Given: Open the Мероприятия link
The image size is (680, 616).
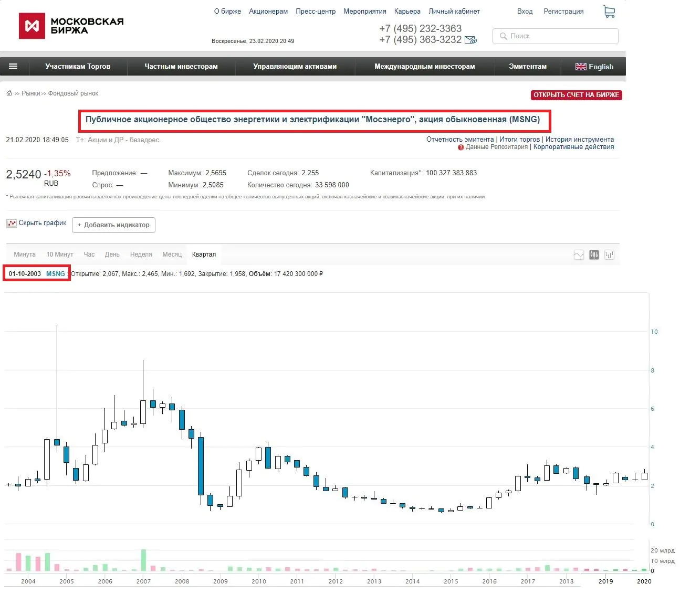Looking at the screenshot, I should point(365,12).
